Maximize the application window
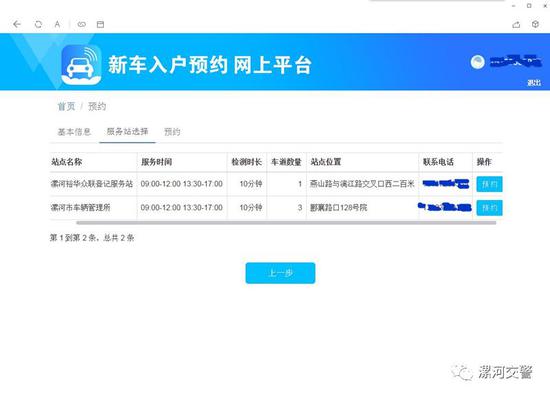Viewport: 550px width, 396px height. [x=529, y=6]
